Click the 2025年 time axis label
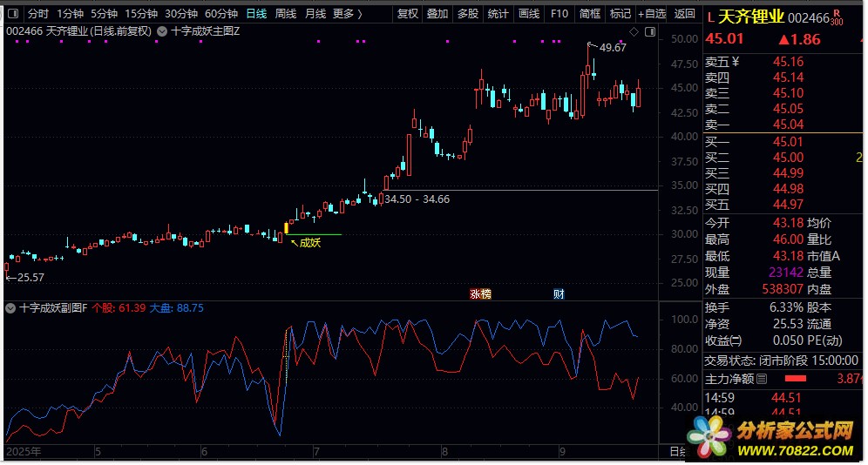 point(24,452)
